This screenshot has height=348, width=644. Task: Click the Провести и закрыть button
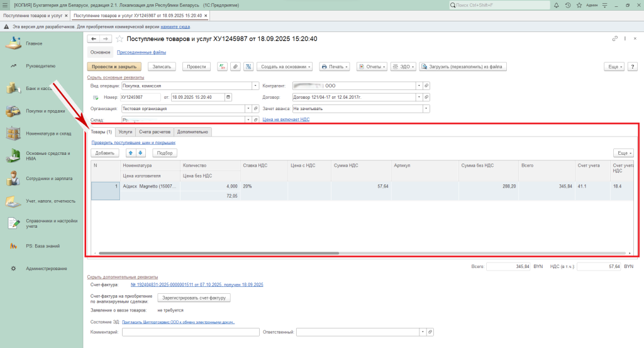[x=114, y=67]
